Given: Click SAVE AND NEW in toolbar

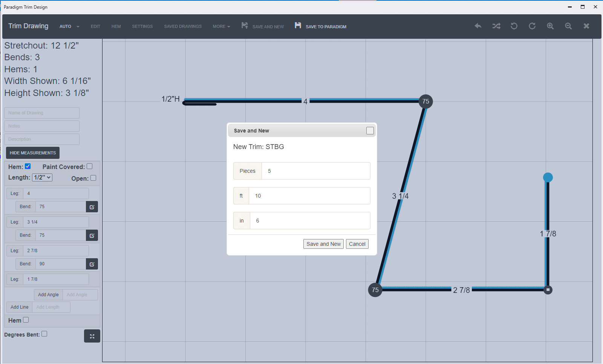Looking at the screenshot, I should point(268,27).
